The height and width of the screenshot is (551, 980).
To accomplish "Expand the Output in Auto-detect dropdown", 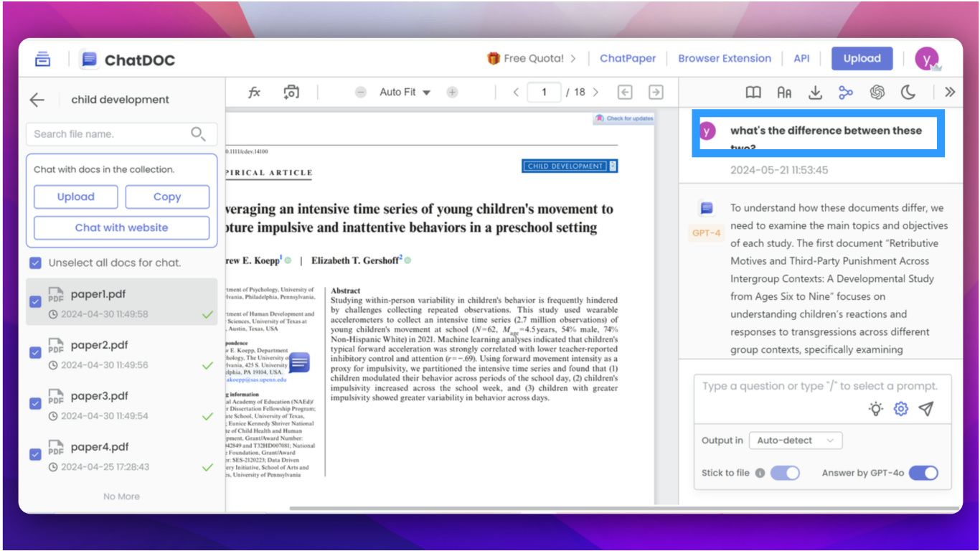I will pos(795,441).
